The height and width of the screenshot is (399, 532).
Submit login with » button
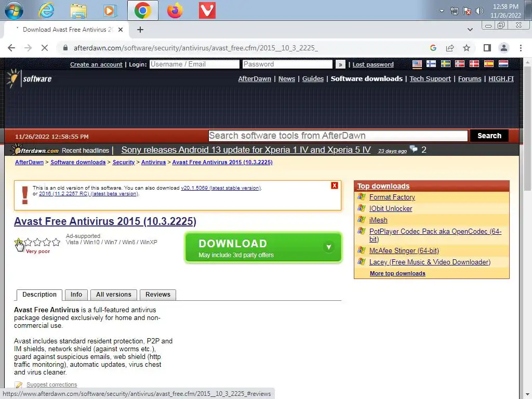point(340,64)
